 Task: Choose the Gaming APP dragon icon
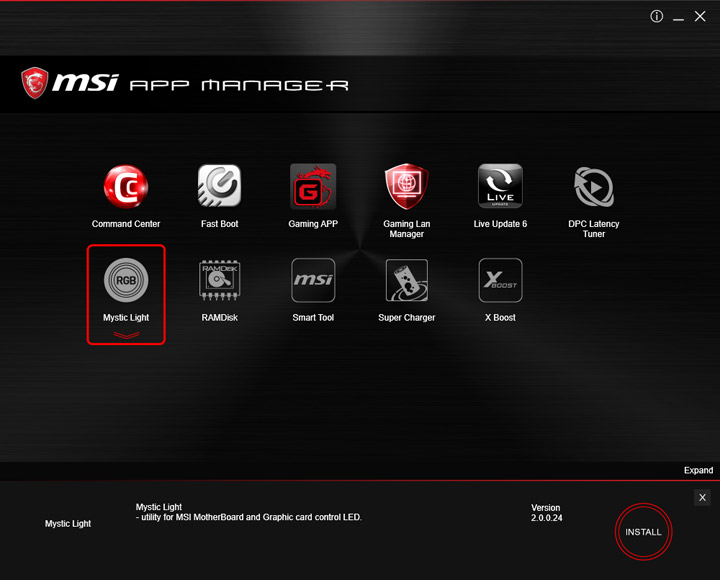pos(313,186)
